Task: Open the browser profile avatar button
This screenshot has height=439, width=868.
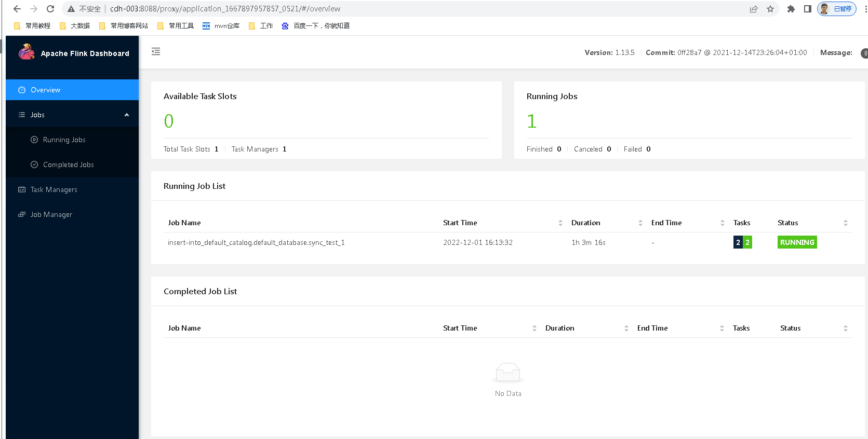Action: 836,9
